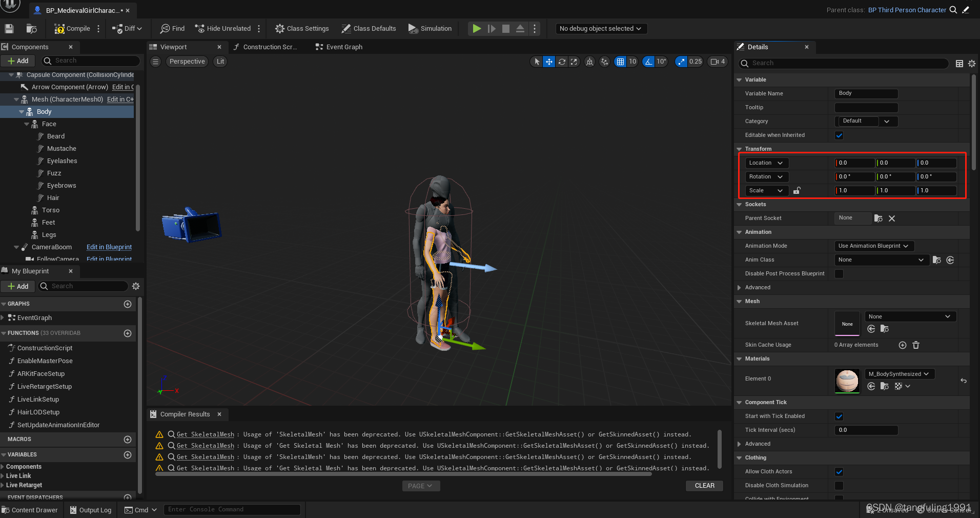Screen dimensions: 980x518
Task: Activate the Rotate tool
Action: (562, 62)
